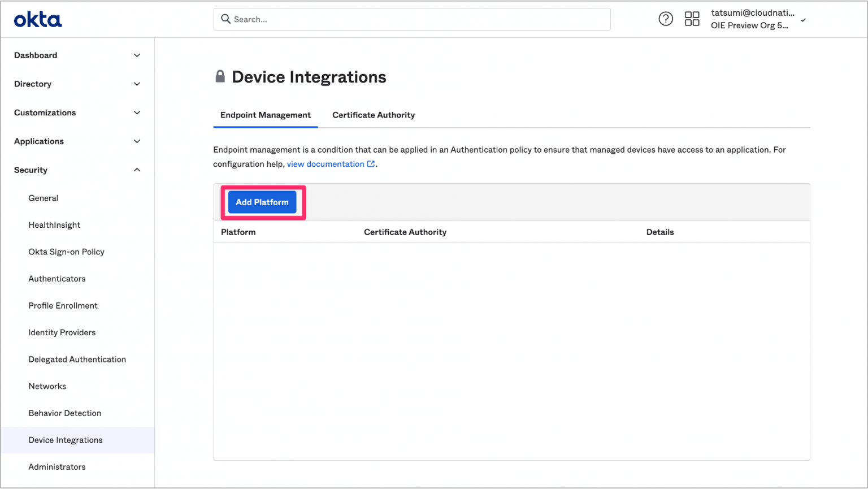
Task: Click the search magnifier icon
Action: tap(225, 19)
